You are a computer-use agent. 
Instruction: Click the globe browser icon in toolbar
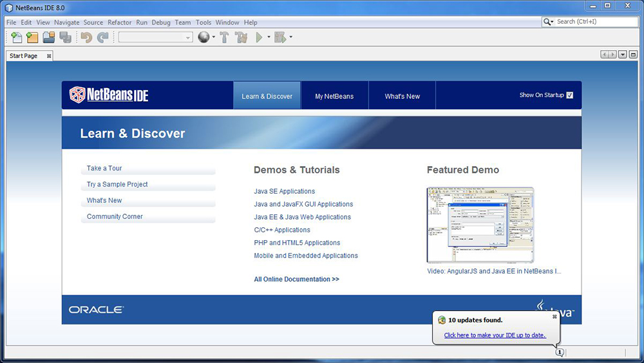(x=204, y=37)
